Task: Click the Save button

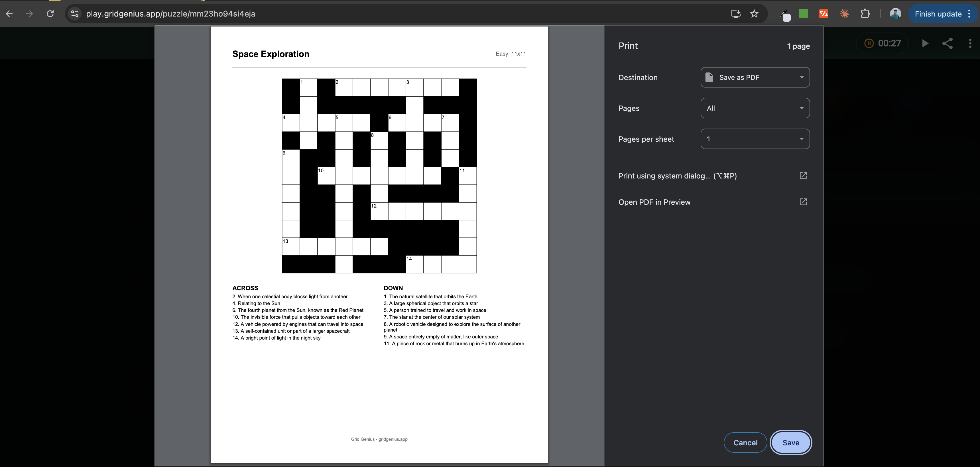Action: pos(791,442)
